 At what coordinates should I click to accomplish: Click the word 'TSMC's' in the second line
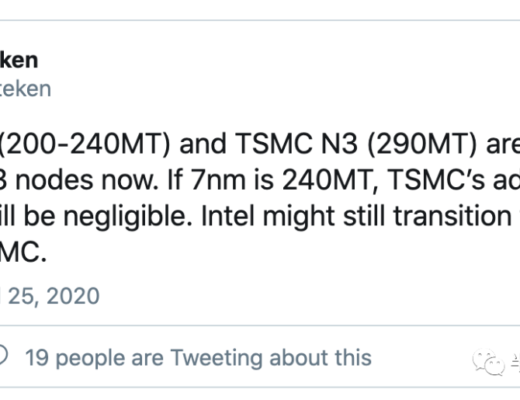pyautogui.click(x=436, y=180)
